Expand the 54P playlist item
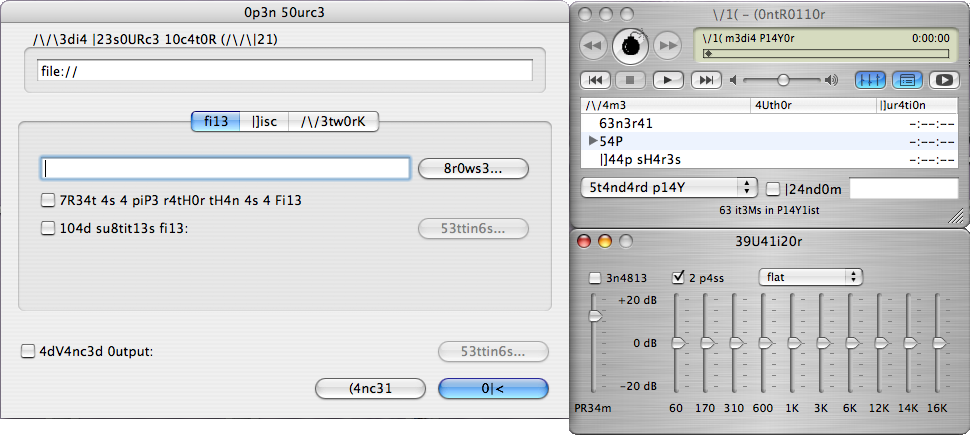This screenshot has height=435, width=970. coord(593,142)
